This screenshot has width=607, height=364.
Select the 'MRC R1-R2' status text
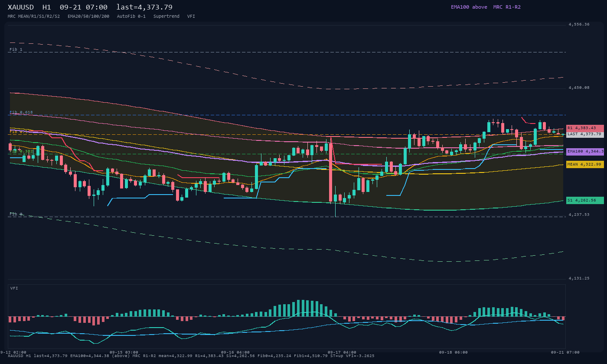point(507,7)
